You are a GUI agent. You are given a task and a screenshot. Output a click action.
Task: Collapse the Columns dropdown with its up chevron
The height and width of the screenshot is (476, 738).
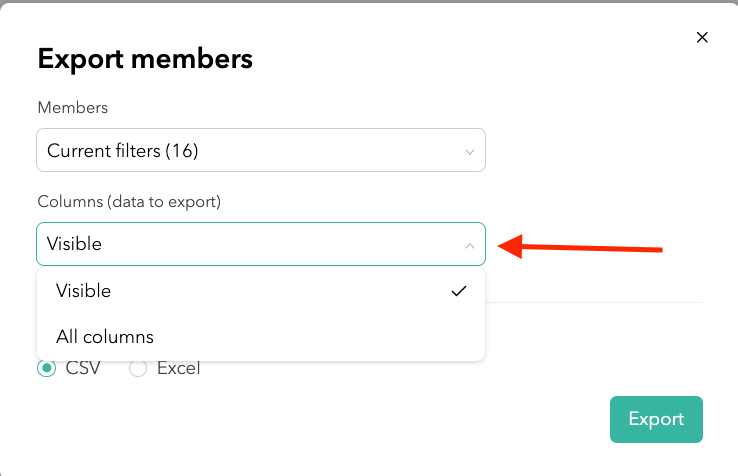(470, 245)
